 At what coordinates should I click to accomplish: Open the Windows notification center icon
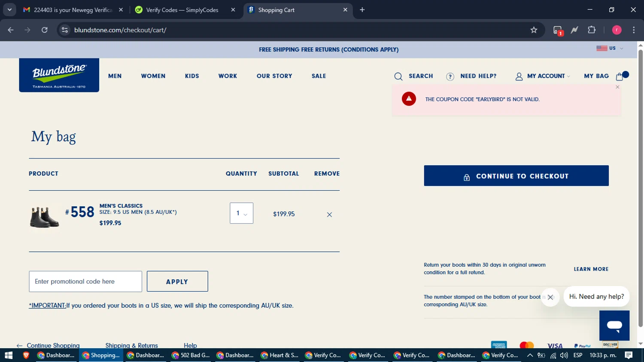[x=629, y=355]
